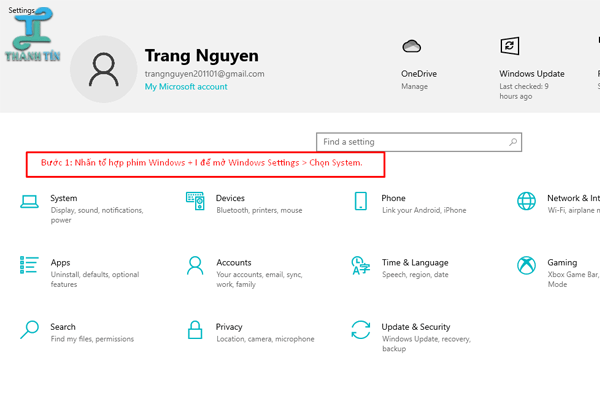This screenshot has height=400, width=600.
Task: Open Update & Security icon
Action: [361, 329]
